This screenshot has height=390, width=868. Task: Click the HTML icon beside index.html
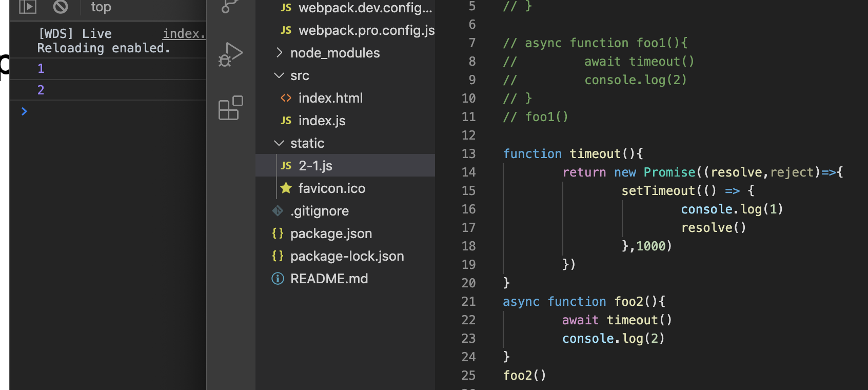(x=286, y=98)
